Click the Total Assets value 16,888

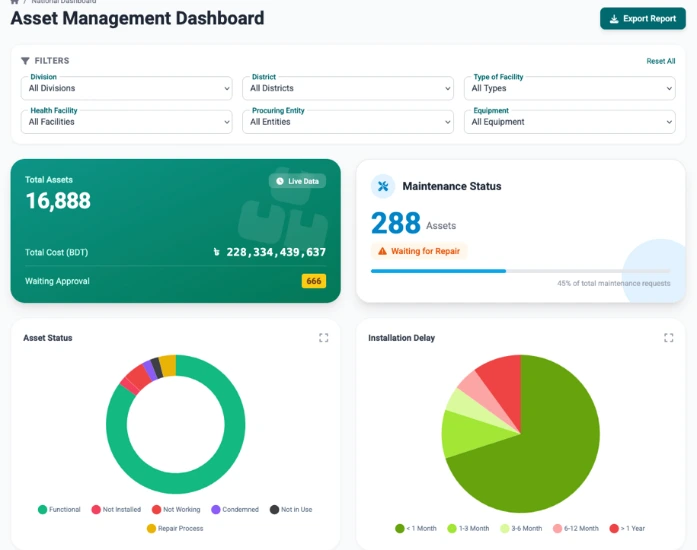(x=58, y=201)
